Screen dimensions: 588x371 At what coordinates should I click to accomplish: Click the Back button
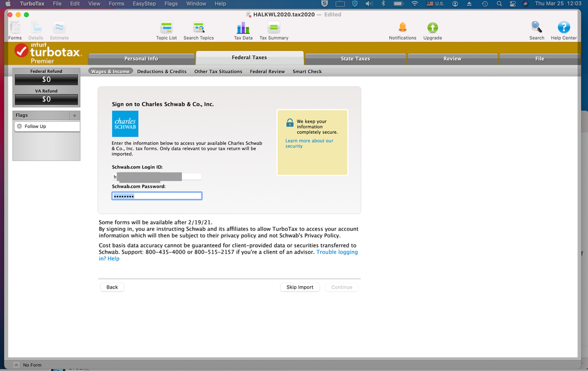point(112,287)
